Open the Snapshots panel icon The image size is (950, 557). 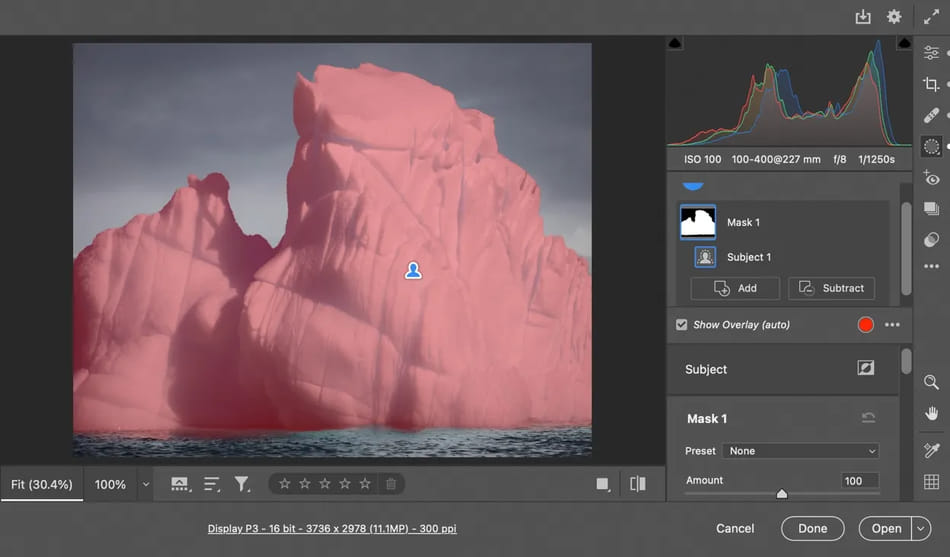pos(931,209)
